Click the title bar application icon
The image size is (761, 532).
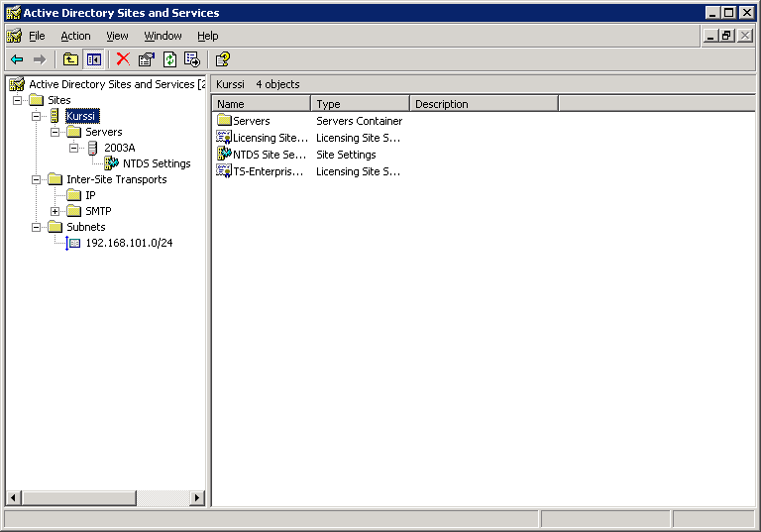[13, 13]
